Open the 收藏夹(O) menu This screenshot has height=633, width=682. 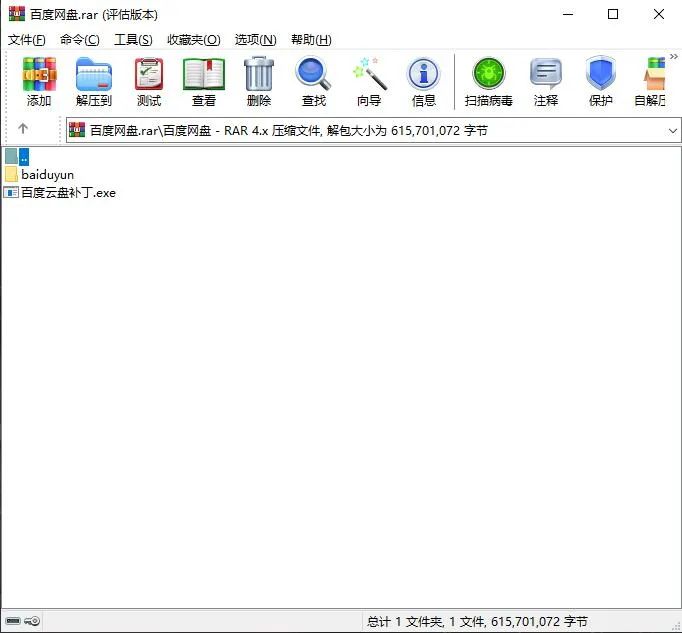[x=194, y=40]
